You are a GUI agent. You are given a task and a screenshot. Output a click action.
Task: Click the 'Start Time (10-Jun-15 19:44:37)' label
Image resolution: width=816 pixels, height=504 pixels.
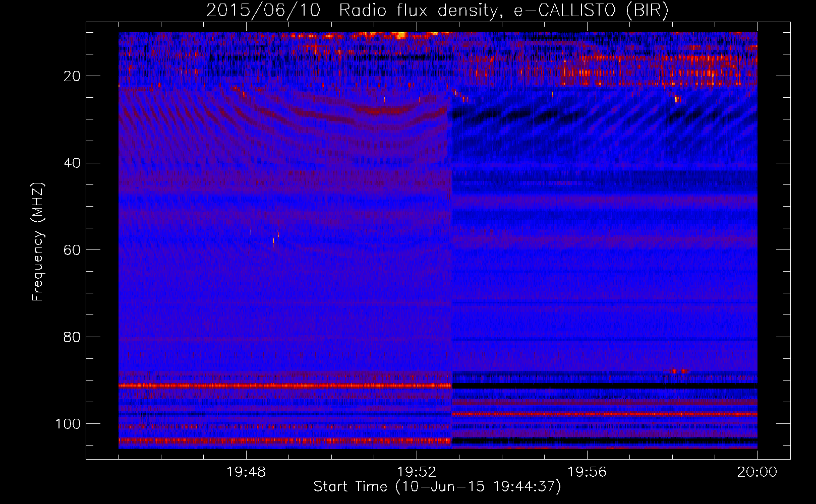(437, 487)
